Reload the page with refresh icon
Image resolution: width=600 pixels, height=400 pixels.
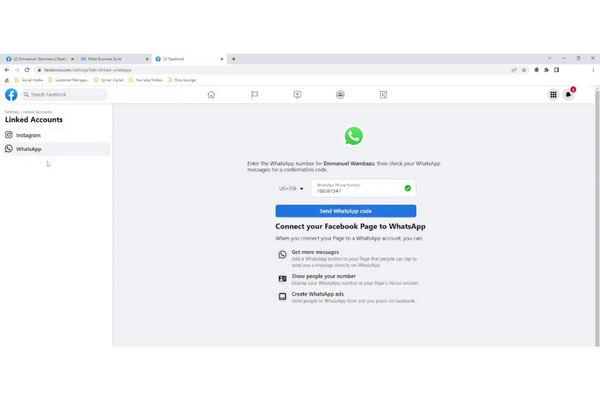tap(27, 70)
